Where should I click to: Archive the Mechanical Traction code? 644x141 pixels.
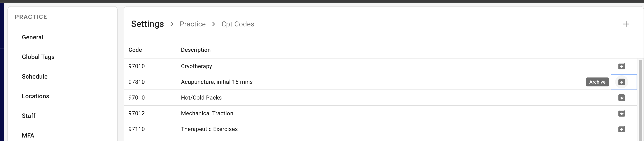tap(621, 113)
